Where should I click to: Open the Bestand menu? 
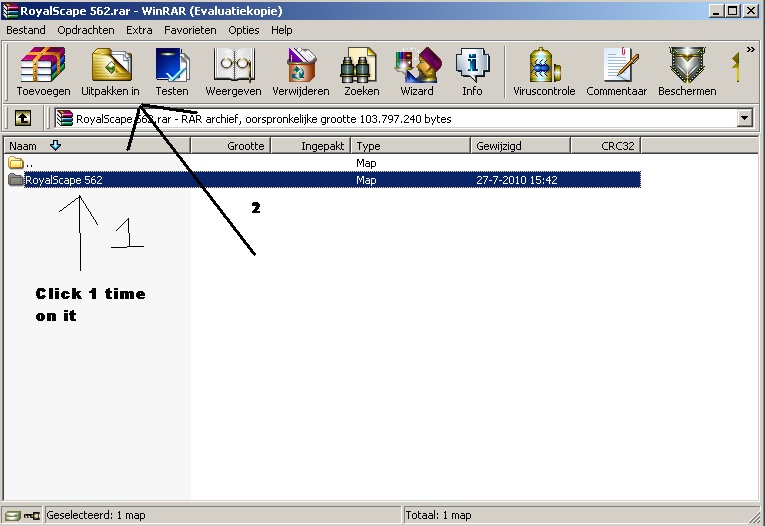coord(26,30)
